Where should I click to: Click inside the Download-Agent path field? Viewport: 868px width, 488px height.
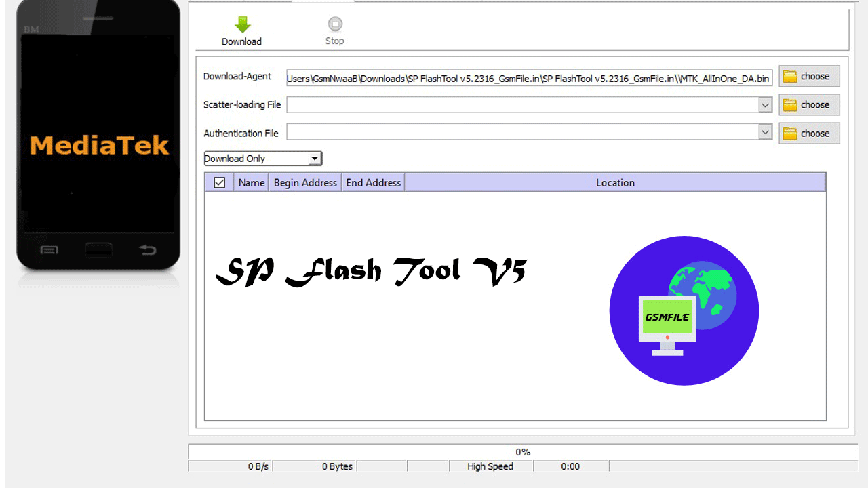(x=529, y=79)
